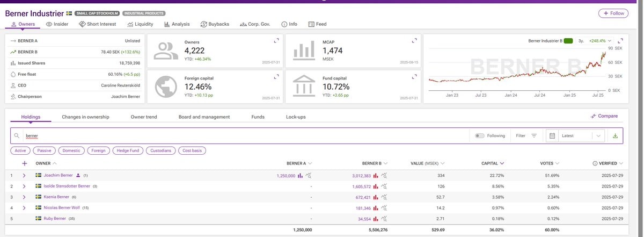
Task: Click the add column plus icon
Action: pos(24,163)
